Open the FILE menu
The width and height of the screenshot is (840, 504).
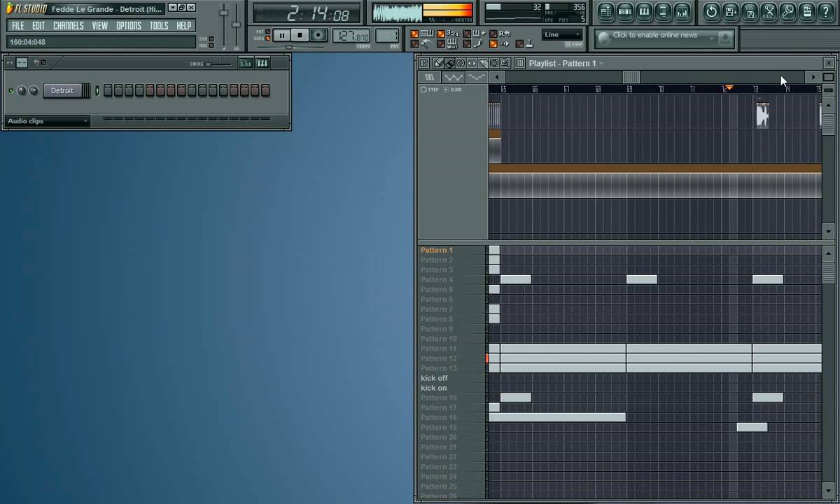(17, 25)
